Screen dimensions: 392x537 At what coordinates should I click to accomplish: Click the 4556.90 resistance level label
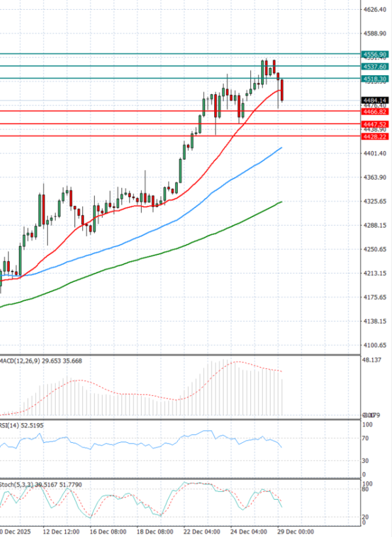pos(375,54)
